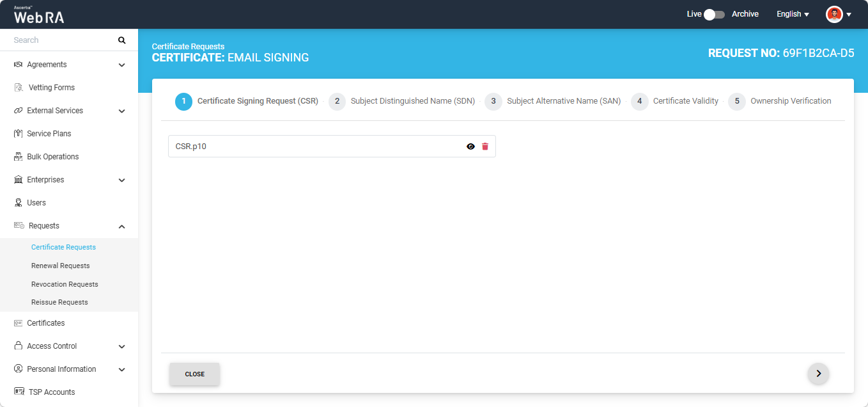Viewport: 868px width, 407px height.
Task: Open Reissue Requests in sidebar
Action: tap(59, 302)
